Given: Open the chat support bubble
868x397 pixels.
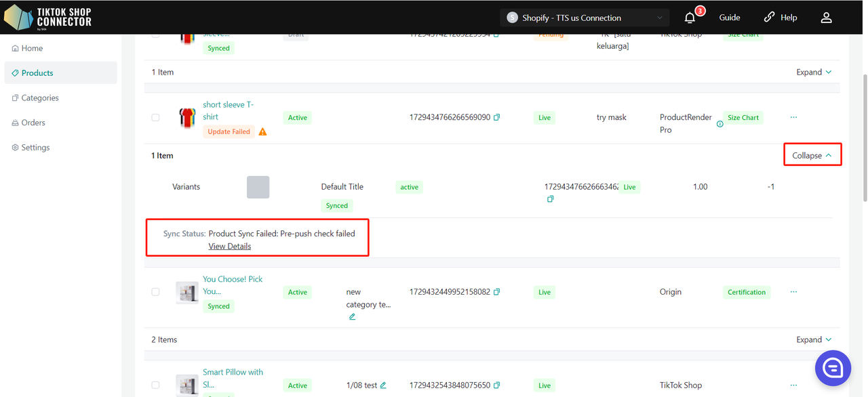Looking at the screenshot, I should click(833, 368).
